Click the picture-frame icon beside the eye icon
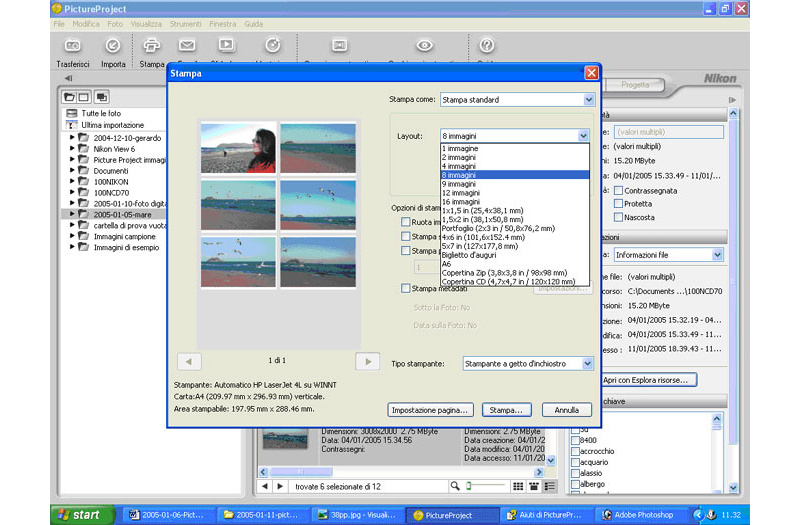 (339, 45)
